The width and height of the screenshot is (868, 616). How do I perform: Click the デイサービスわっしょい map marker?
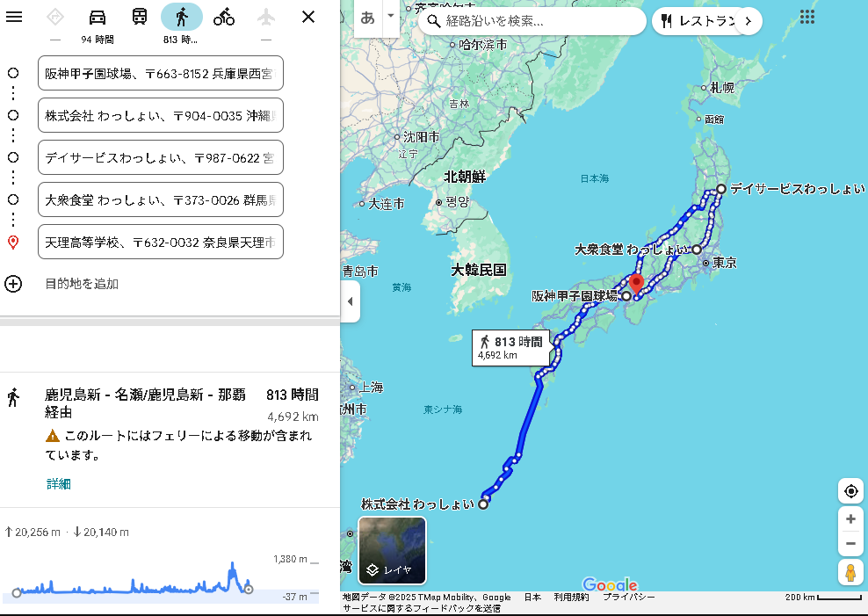720,189
